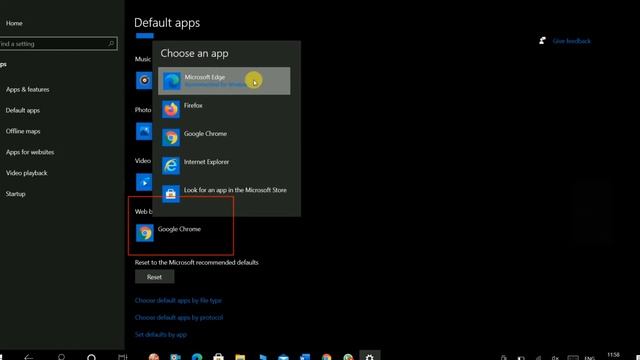The width and height of the screenshot is (640, 360).
Task: Click the Firefox icon in the popup
Action: point(171,109)
